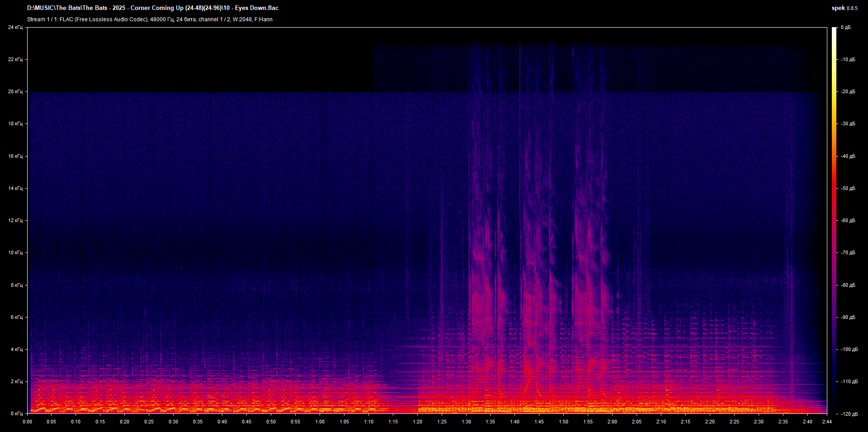Click the color scale bar on the right
868x432 pixels.
834,220
